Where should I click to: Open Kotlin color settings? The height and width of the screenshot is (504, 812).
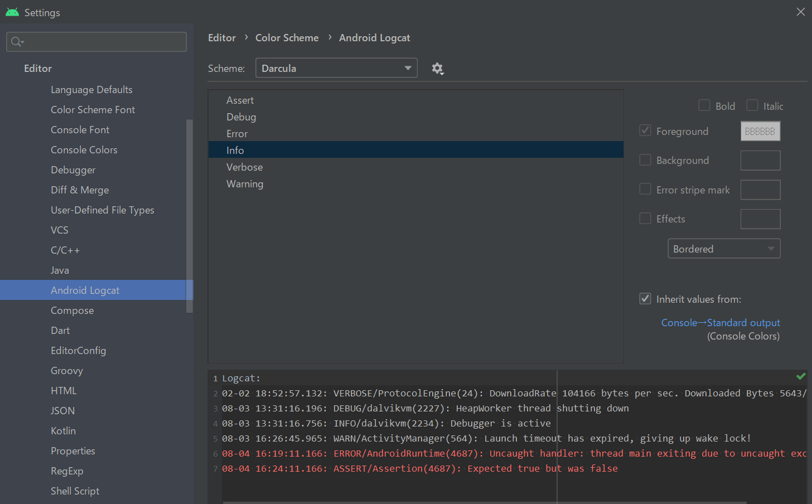[63, 431]
